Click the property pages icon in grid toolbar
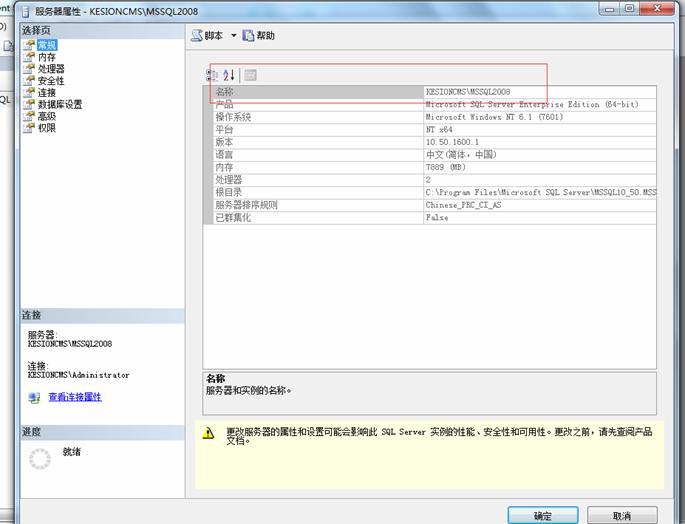 251,75
